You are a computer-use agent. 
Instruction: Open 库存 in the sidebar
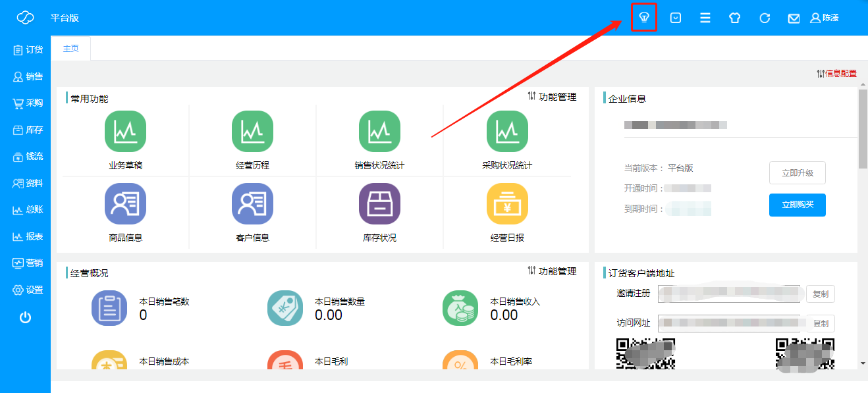pyautogui.click(x=28, y=130)
